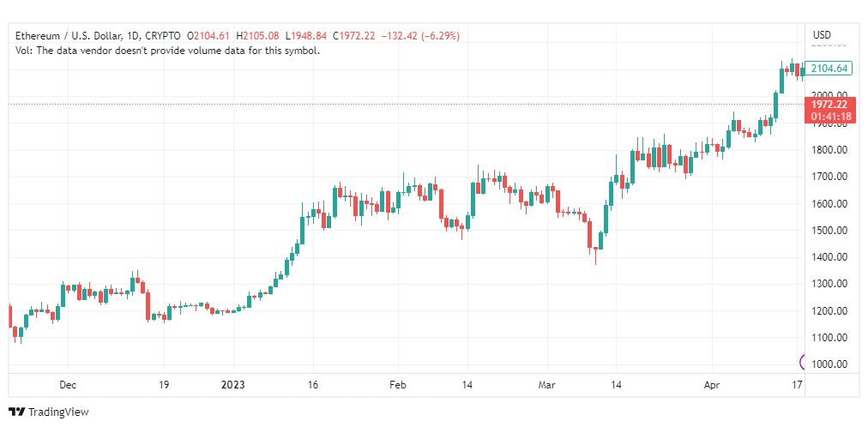Click the Mar label on time axis
The width and height of the screenshot is (868, 427).
[x=547, y=385]
